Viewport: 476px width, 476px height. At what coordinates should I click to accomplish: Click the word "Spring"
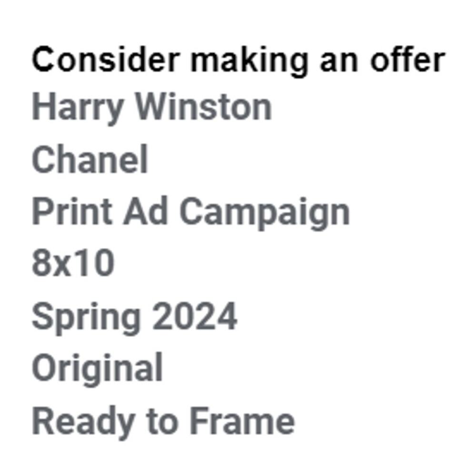pos(86,317)
